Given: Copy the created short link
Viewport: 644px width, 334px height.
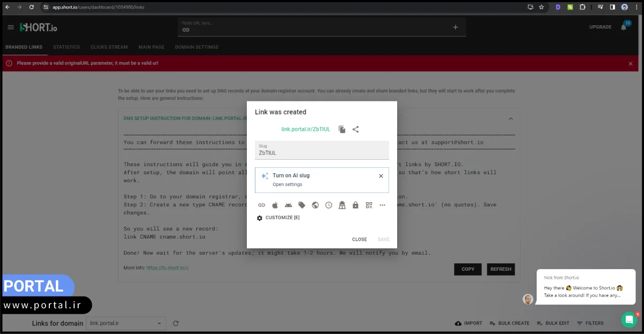Looking at the screenshot, I should [x=342, y=129].
